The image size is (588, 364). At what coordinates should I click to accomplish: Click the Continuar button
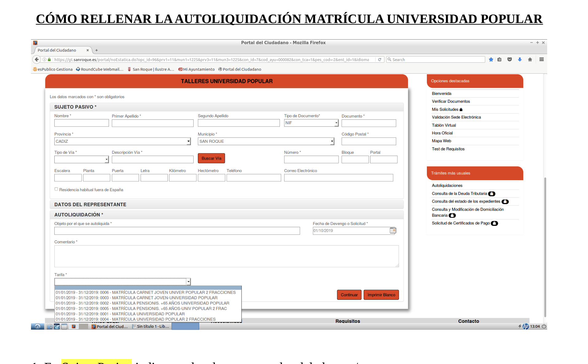(x=349, y=295)
